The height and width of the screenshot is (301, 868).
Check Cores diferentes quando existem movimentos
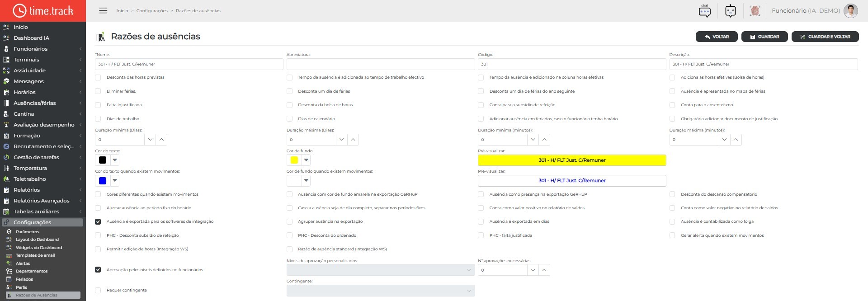(x=98, y=194)
